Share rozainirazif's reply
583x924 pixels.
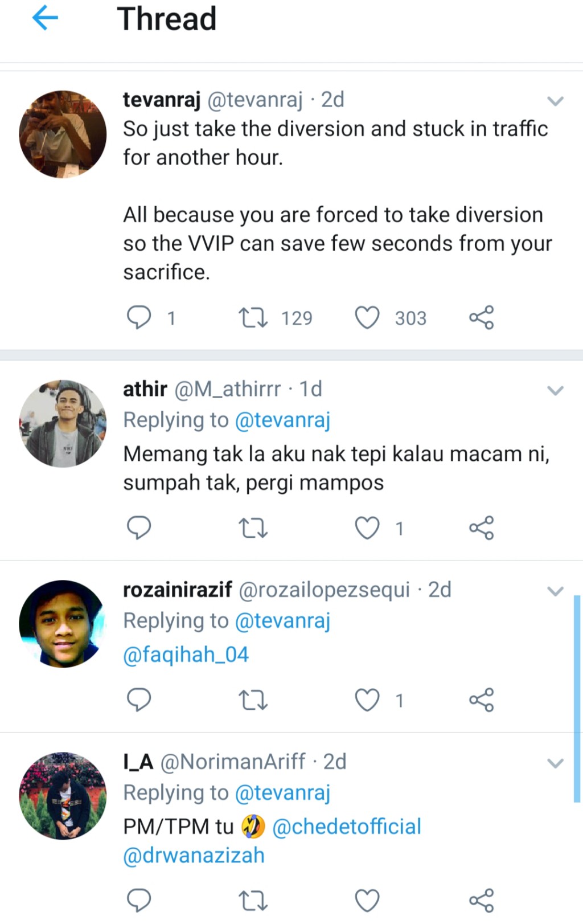[x=482, y=700]
